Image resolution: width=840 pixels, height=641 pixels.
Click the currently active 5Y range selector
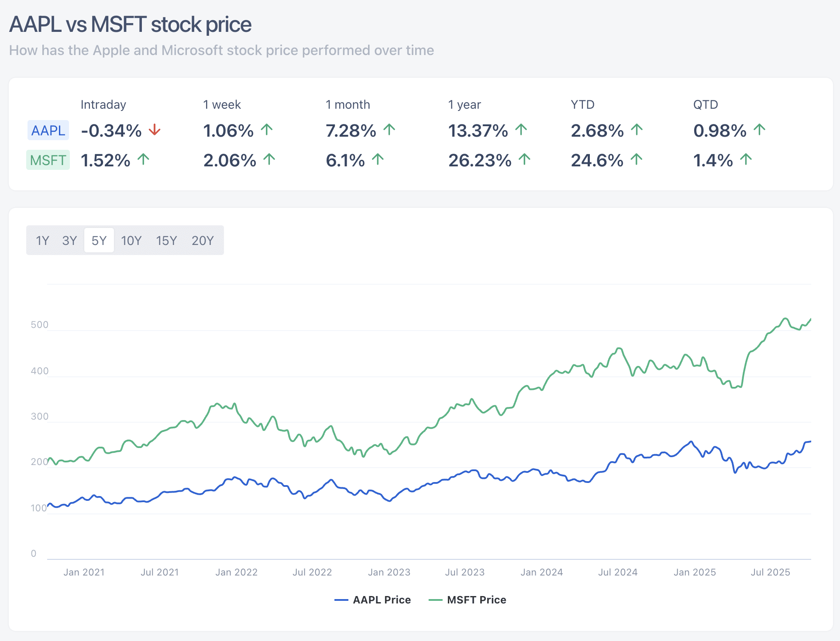[99, 240]
